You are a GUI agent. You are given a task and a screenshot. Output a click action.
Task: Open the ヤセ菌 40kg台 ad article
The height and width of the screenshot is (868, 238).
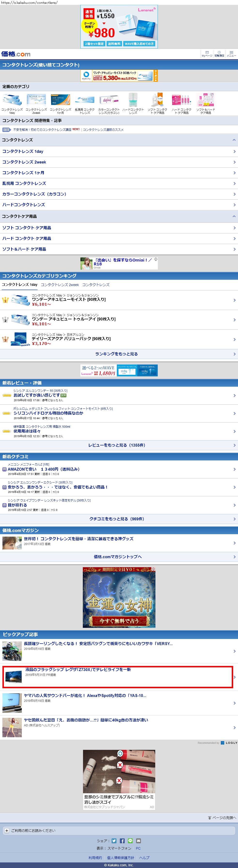pos(119,728)
